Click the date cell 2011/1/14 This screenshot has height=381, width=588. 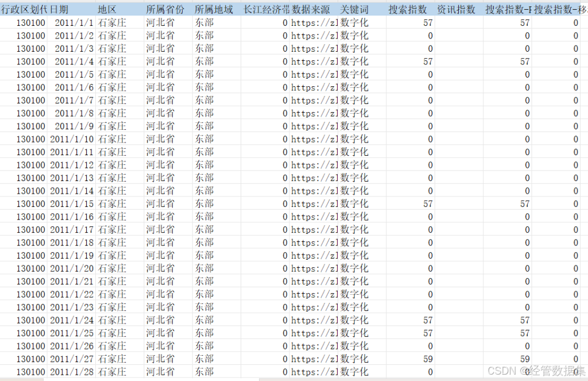72,191
